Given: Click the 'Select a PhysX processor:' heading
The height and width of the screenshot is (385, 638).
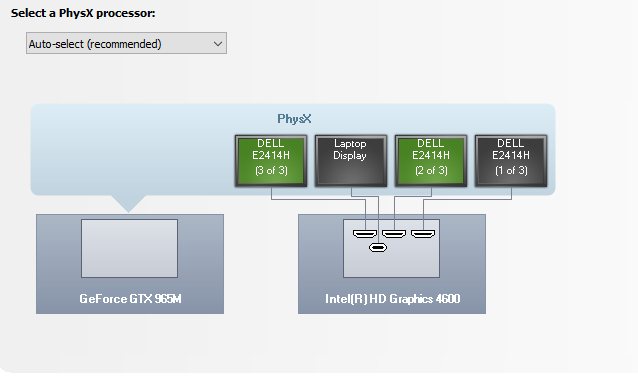Looking at the screenshot, I should pyautogui.click(x=83, y=13).
